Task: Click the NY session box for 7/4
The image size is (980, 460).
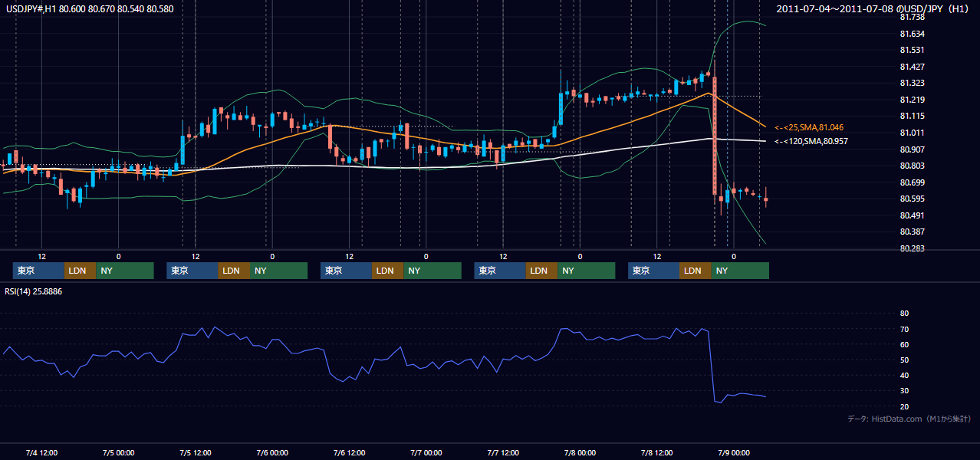Action: coord(125,271)
